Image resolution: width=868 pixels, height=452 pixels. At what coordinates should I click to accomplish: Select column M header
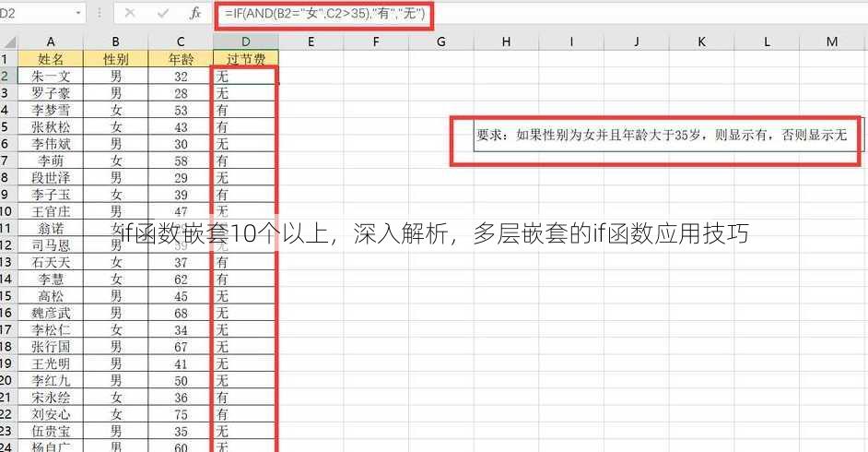point(831,42)
